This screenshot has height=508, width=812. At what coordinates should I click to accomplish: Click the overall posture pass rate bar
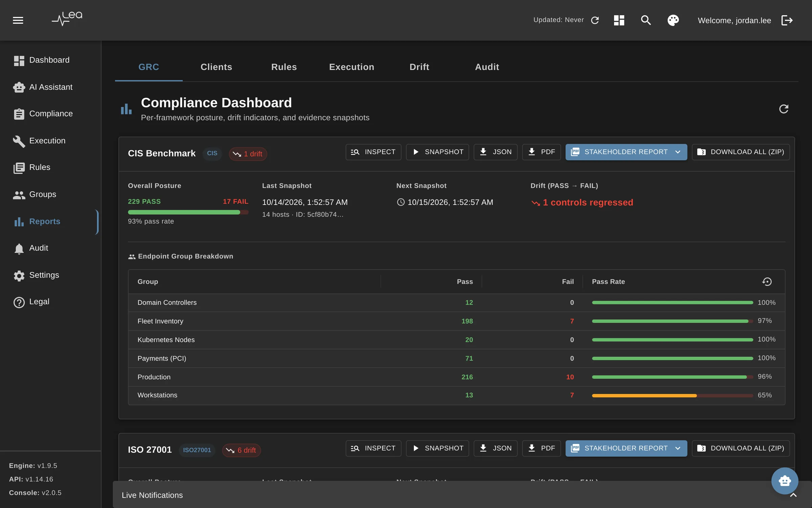188,212
